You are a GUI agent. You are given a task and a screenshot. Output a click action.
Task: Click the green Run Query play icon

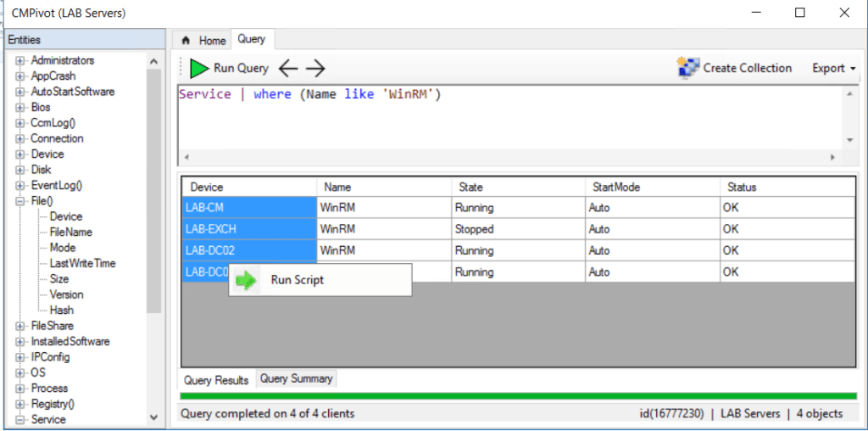pos(199,69)
